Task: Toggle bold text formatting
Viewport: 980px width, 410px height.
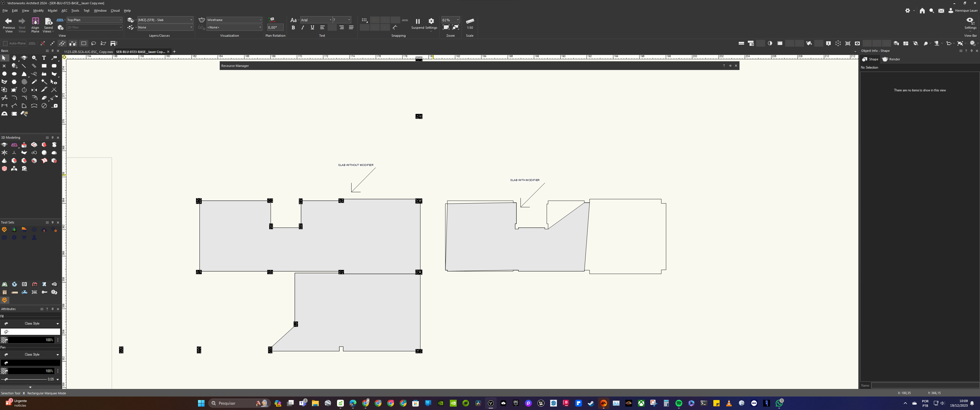Action: (293, 27)
